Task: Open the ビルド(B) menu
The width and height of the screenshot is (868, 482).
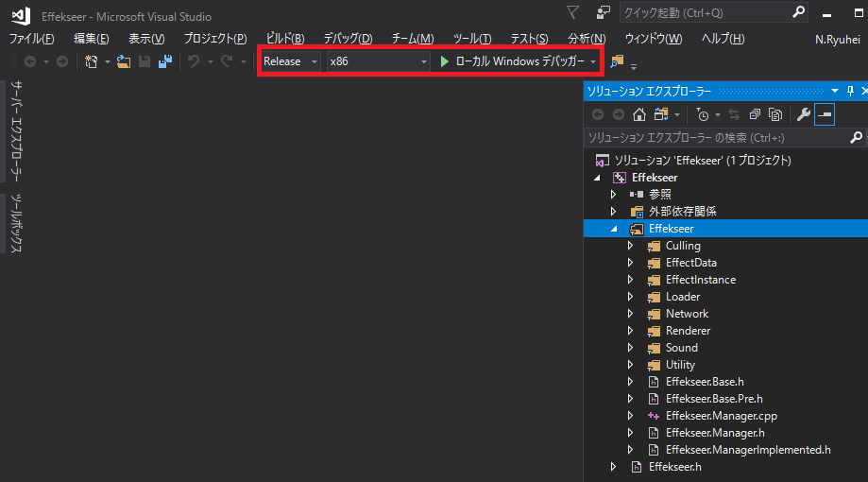Action: pos(285,39)
